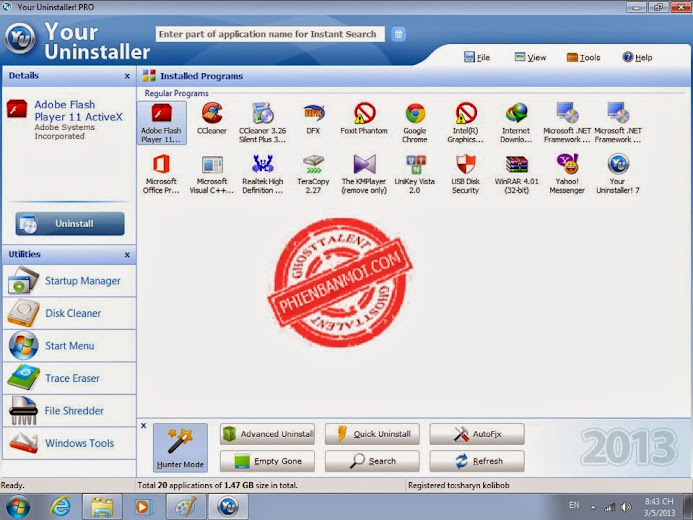Screen dimensions: 693x520
Task: Select Microsoft Visual C++ icon
Action: click(212, 174)
